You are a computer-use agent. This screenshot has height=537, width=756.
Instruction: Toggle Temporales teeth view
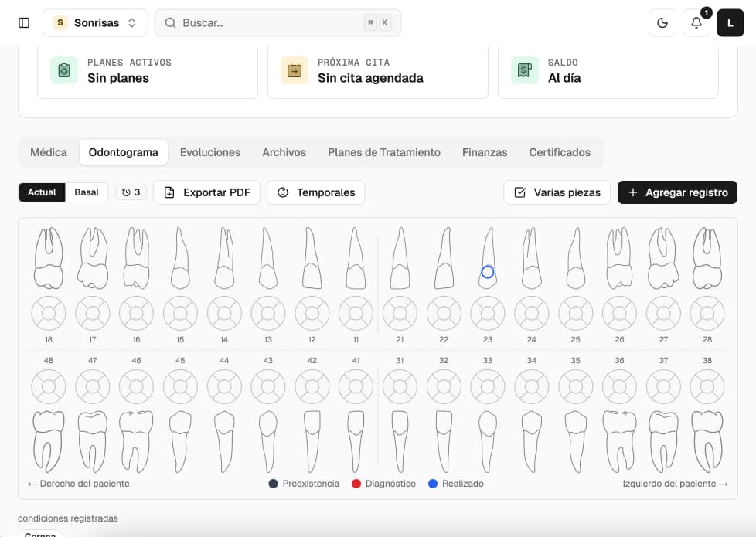click(x=316, y=192)
